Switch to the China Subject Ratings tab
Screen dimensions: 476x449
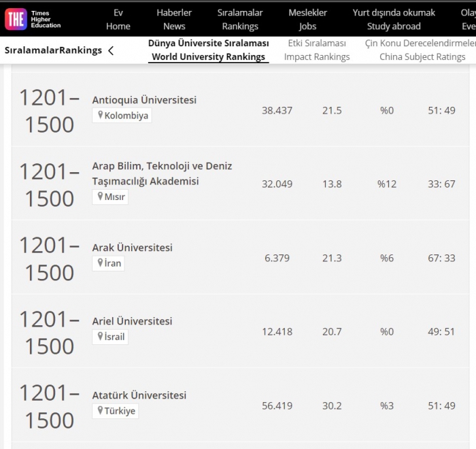pos(422,50)
